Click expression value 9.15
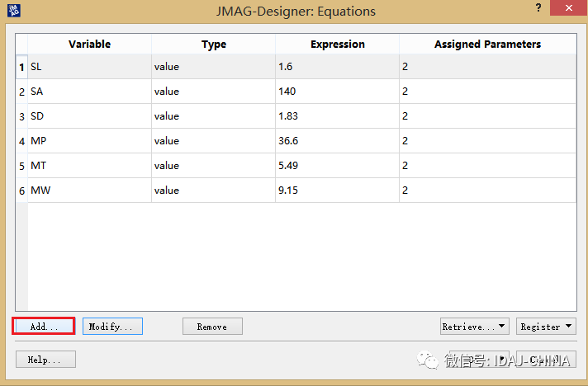This screenshot has height=386, width=588. (x=337, y=191)
